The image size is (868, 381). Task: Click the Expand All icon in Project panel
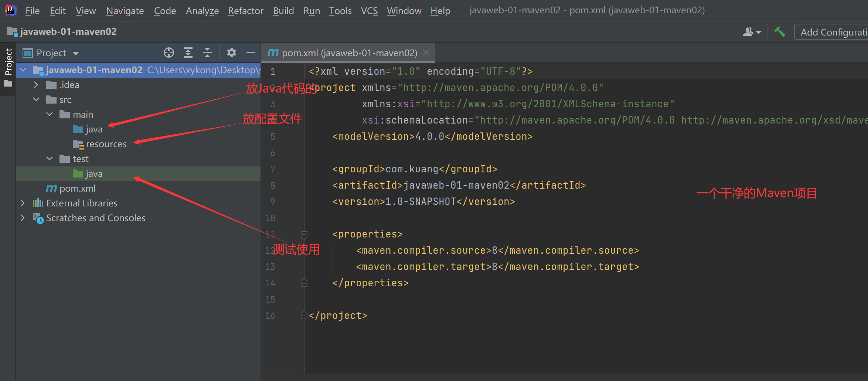(x=188, y=53)
